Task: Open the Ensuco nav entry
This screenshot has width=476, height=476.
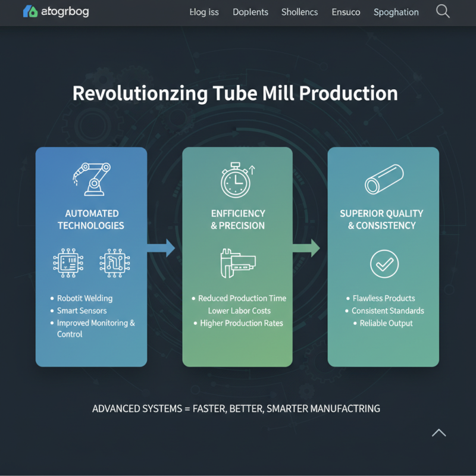Action: tap(346, 12)
